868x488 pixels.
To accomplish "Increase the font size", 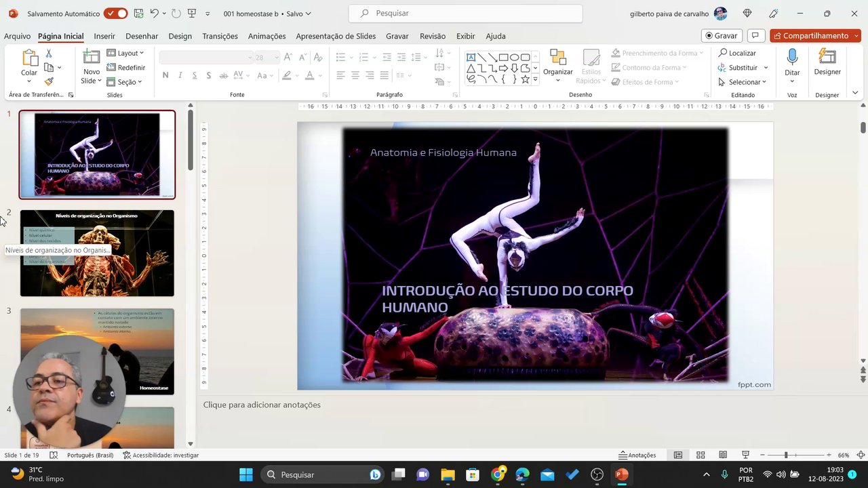I will (x=288, y=58).
